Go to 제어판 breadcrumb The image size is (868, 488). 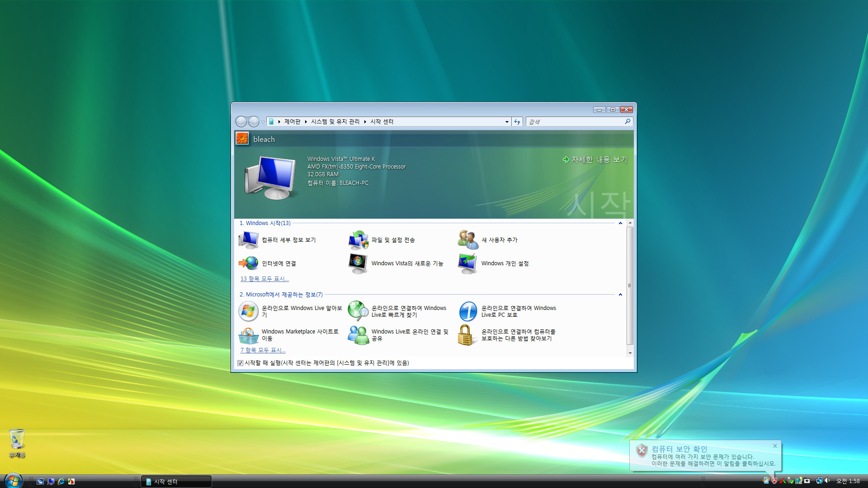click(292, 122)
